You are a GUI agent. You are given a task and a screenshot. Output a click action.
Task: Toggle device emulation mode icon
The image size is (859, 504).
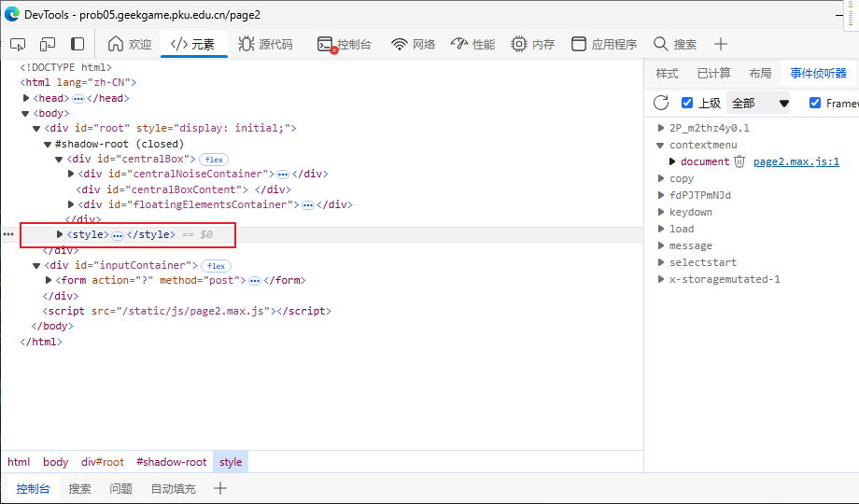coord(48,44)
